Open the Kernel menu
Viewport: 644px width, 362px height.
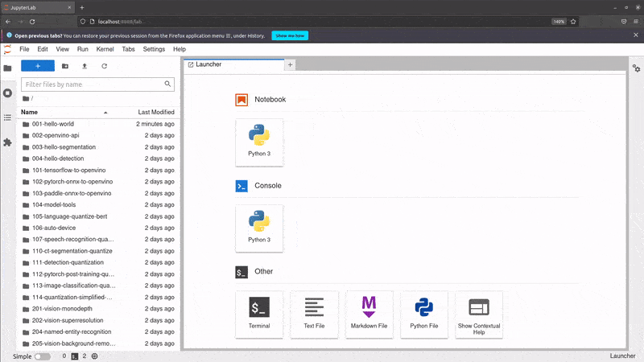point(105,49)
